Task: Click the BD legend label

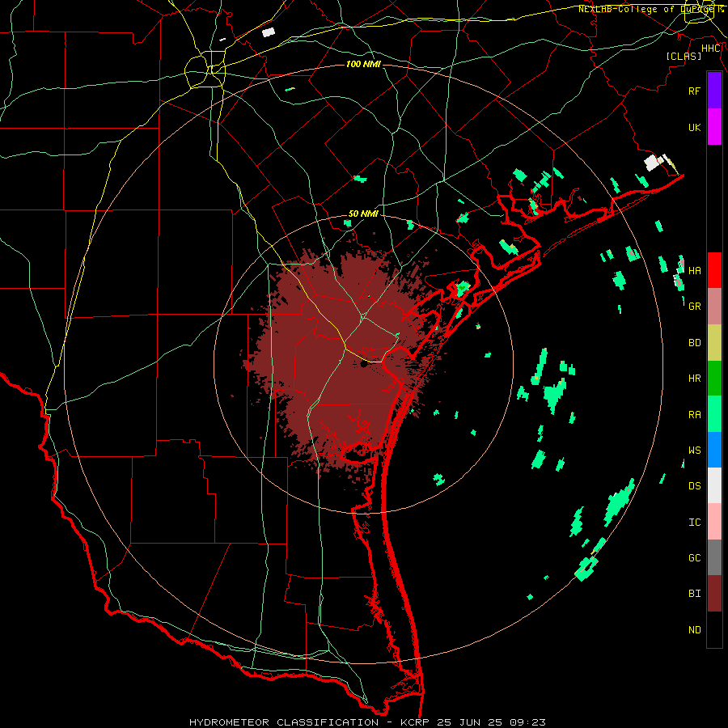Action: pyautogui.click(x=695, y=343)
